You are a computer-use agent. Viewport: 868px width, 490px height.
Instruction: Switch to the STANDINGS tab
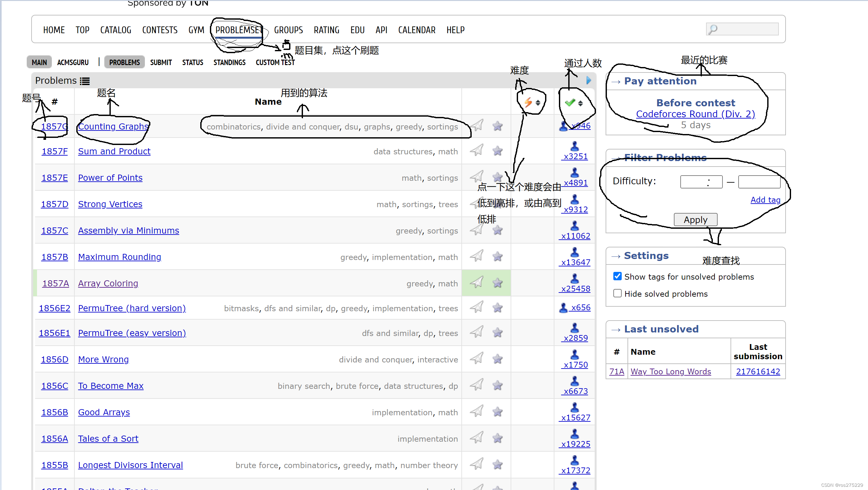tap(230, 62)
